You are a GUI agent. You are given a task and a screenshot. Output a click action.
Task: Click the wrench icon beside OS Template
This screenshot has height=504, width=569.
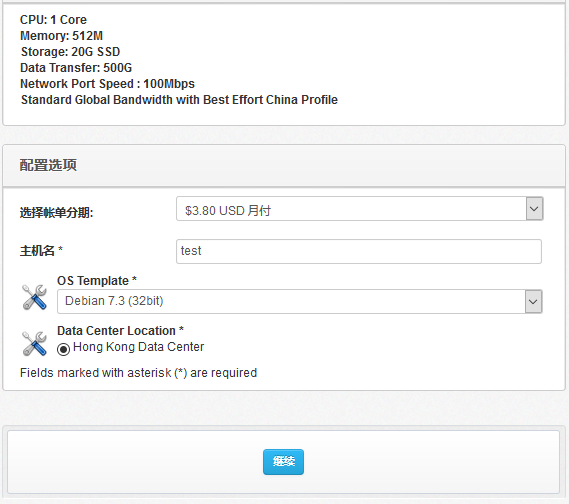(x=34, y=297)
